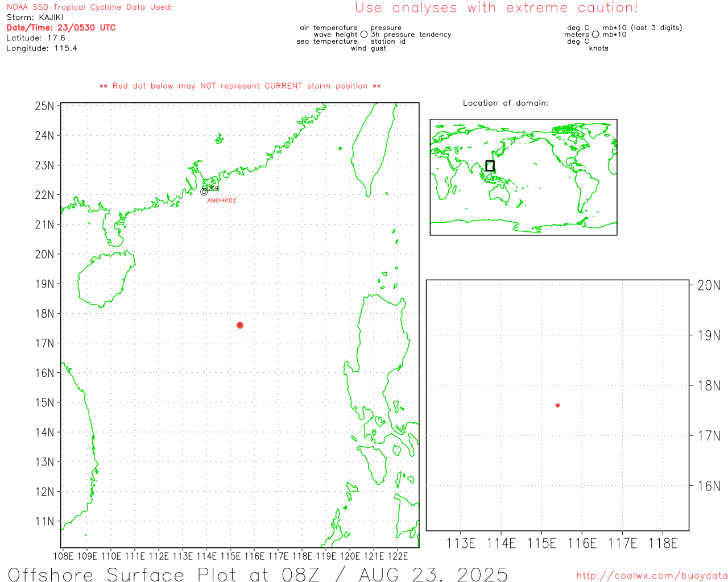
Task: Click the 20N label on the inset plot axis
Action: point(709,285)
